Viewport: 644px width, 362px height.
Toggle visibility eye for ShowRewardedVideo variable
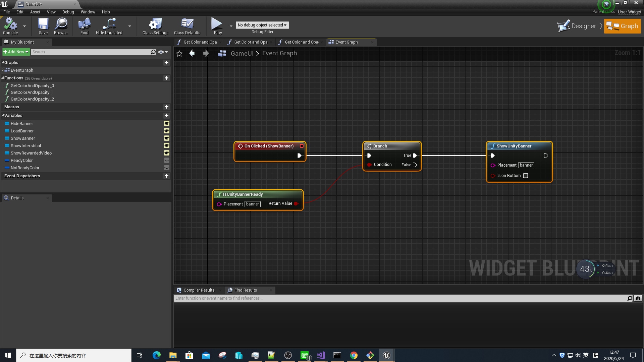pos(167,153)
